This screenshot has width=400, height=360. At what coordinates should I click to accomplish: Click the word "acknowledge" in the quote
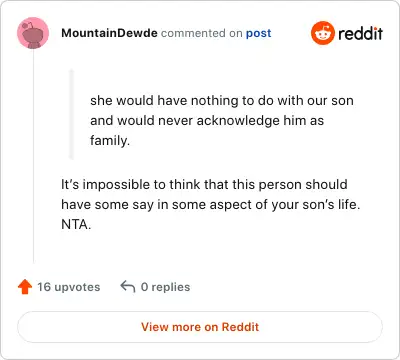point(238,121)
